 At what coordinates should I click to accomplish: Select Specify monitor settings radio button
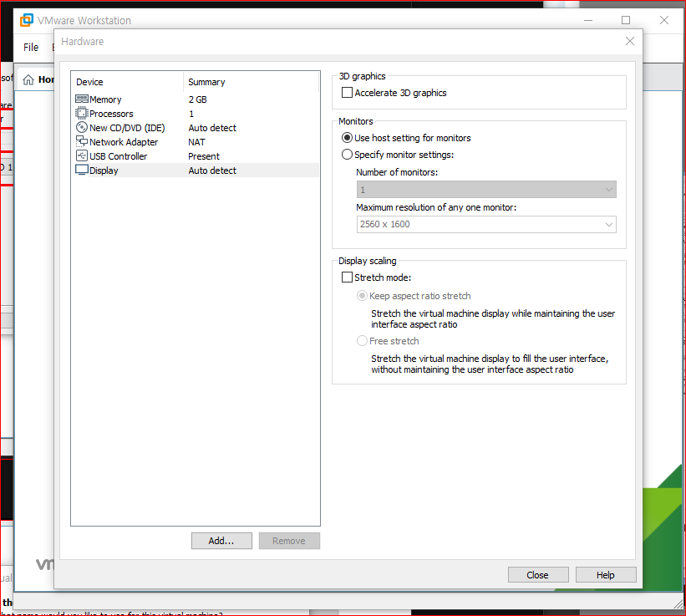[347, 155]
